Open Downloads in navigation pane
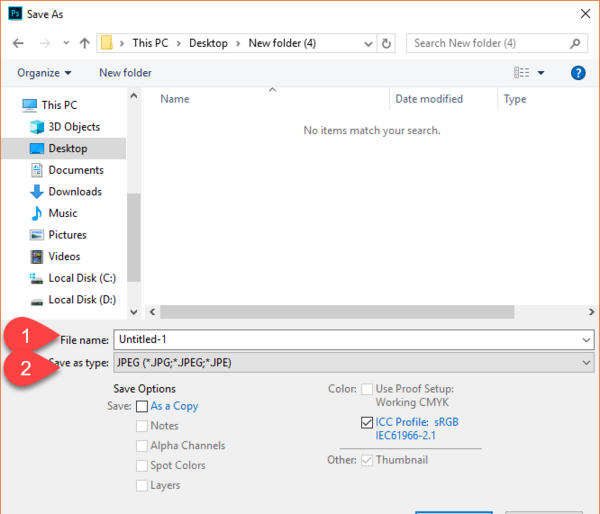 point(75,191)
